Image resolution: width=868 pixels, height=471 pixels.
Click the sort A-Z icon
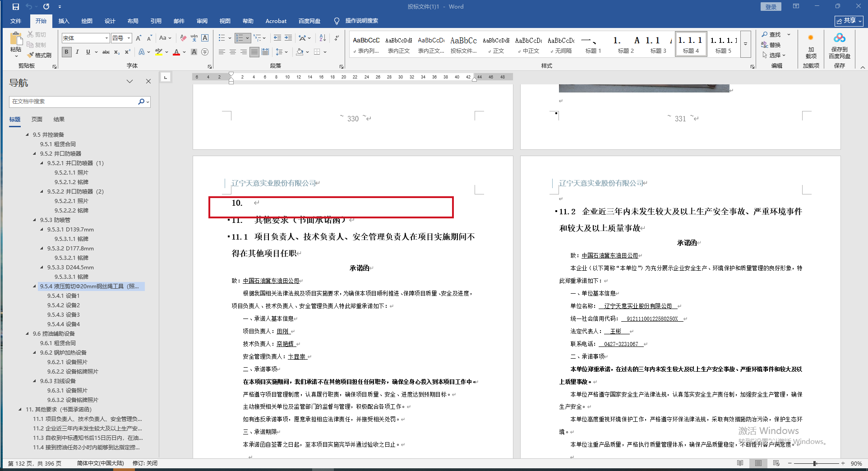coord(323,38)
